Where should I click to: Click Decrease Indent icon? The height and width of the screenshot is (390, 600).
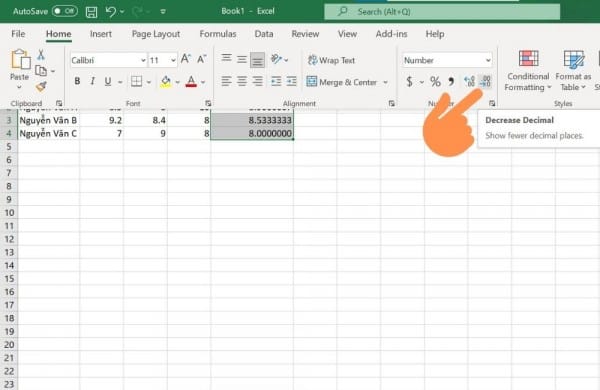(276, 81)
